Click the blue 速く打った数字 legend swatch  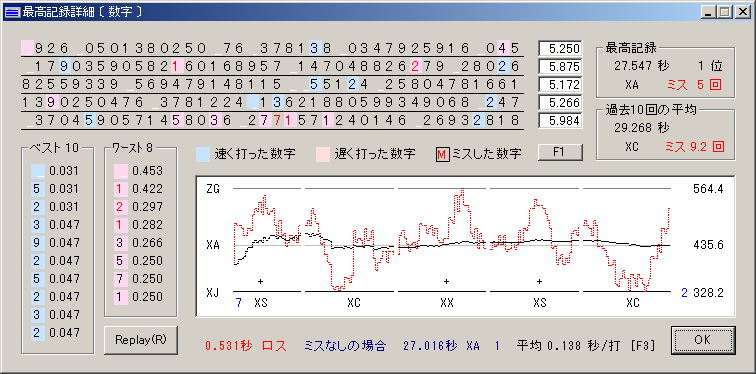pos(203,154)
